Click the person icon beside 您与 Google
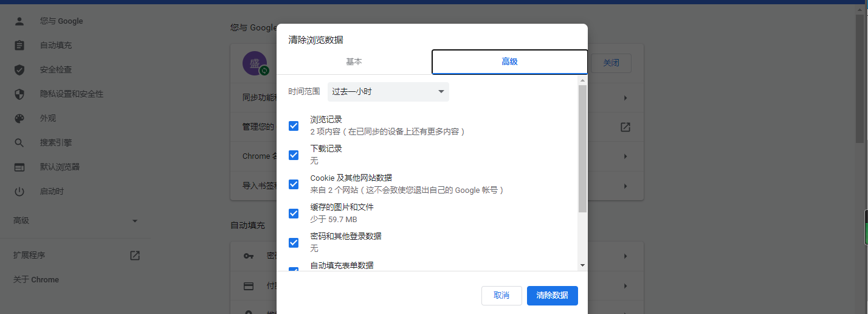This screenshot has height=314, width=868. click(19, 21)
